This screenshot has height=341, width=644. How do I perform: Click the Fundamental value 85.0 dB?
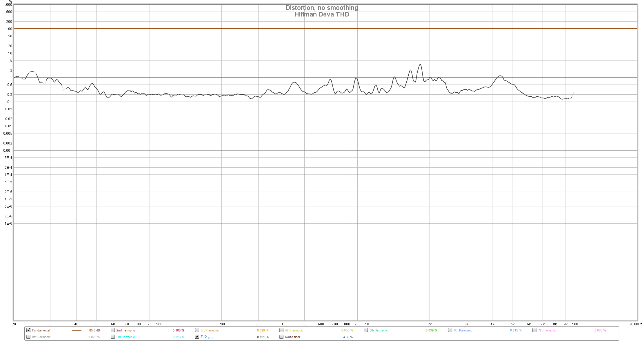[x=94, y=330]
